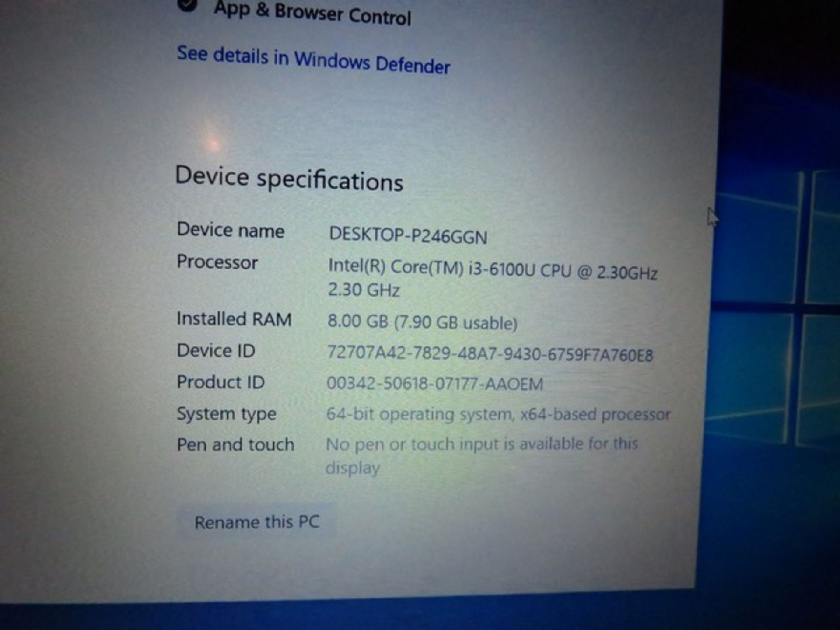Open See details in Windows Defender link
This screenshot has width=840, height=630.
pos(313,60)
